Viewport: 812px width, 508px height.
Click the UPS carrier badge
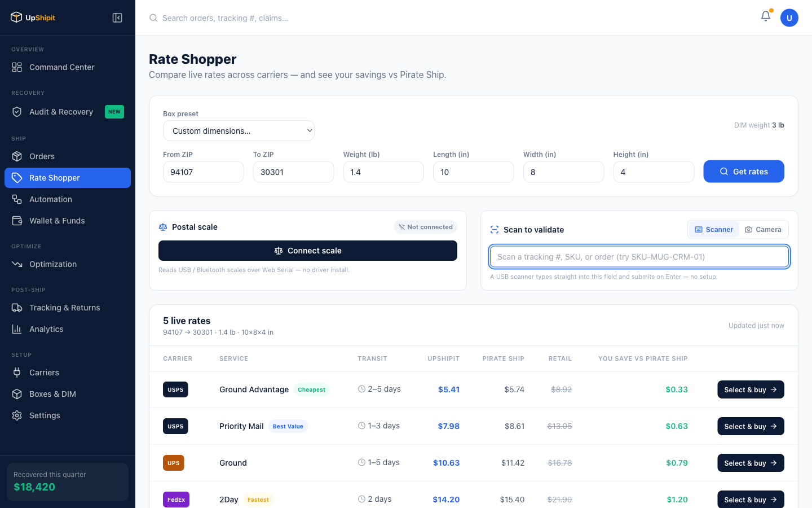(x=174, y=463)
